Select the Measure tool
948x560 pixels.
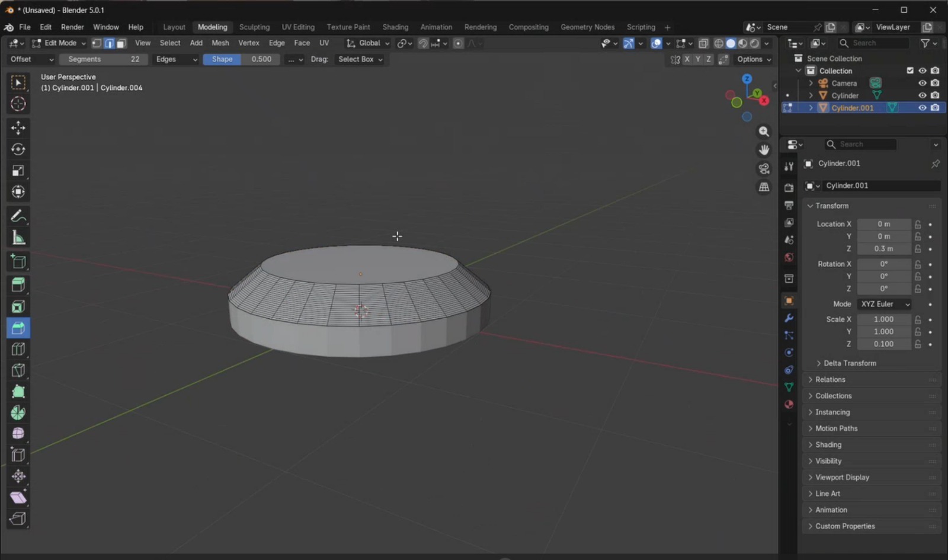(18, 237)
